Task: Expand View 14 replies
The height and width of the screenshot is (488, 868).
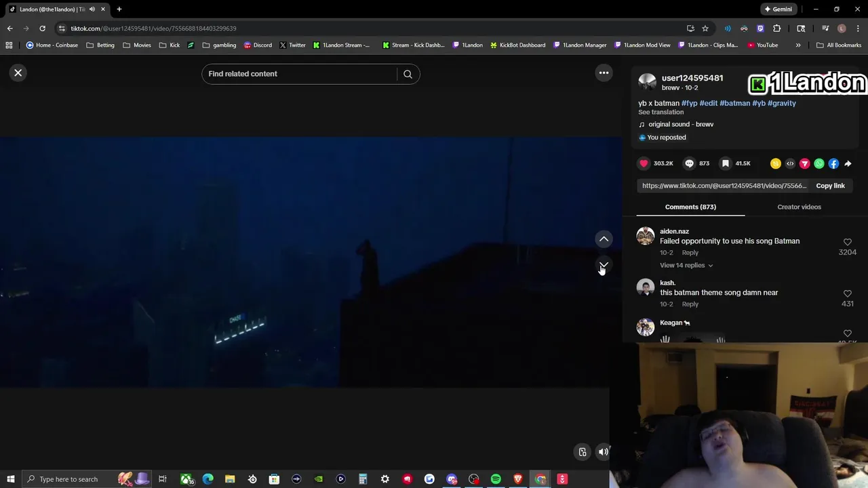Action: tap(686, 265)
